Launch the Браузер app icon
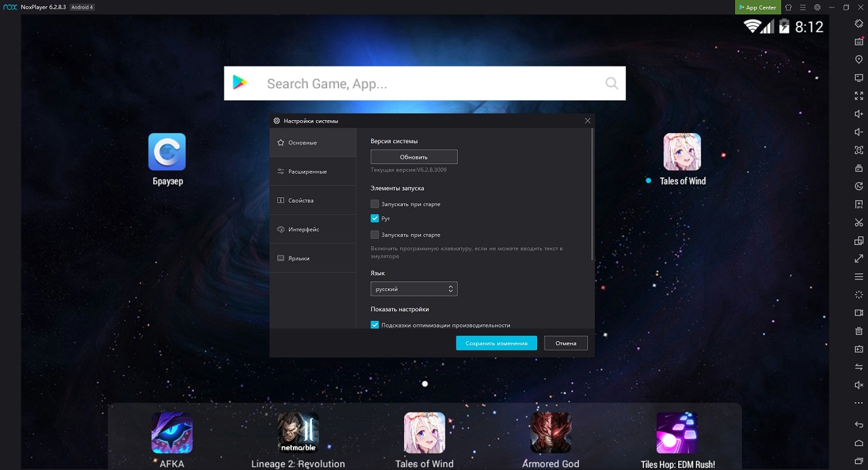 167,152
